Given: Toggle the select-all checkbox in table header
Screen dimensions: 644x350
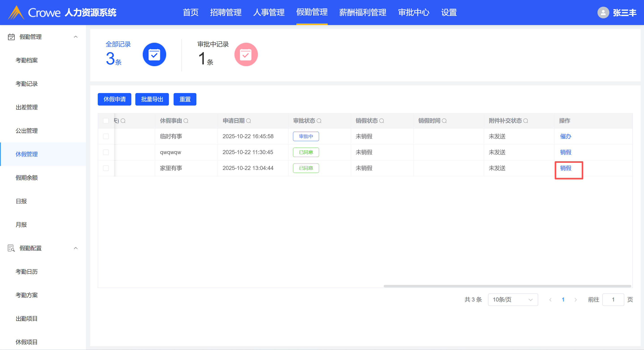Looking at the screenshot, I should pos(106,121).
